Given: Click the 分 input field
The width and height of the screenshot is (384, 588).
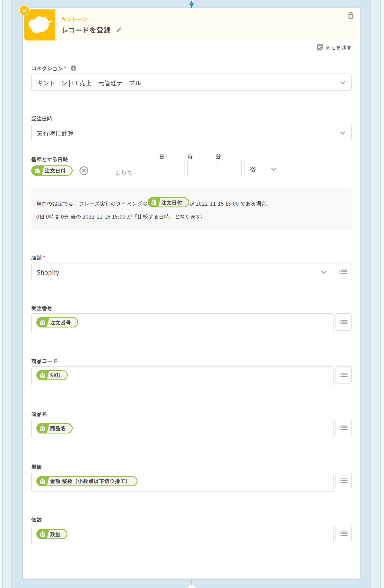Looking at the screenshot, I should [x=228, y=169].
